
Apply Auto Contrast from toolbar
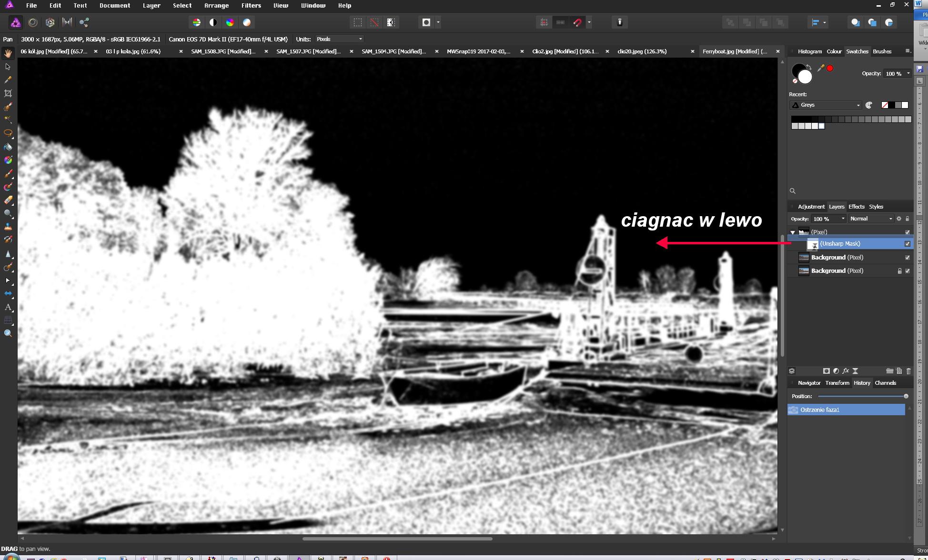pyautogui.click(x=213, y=22)
